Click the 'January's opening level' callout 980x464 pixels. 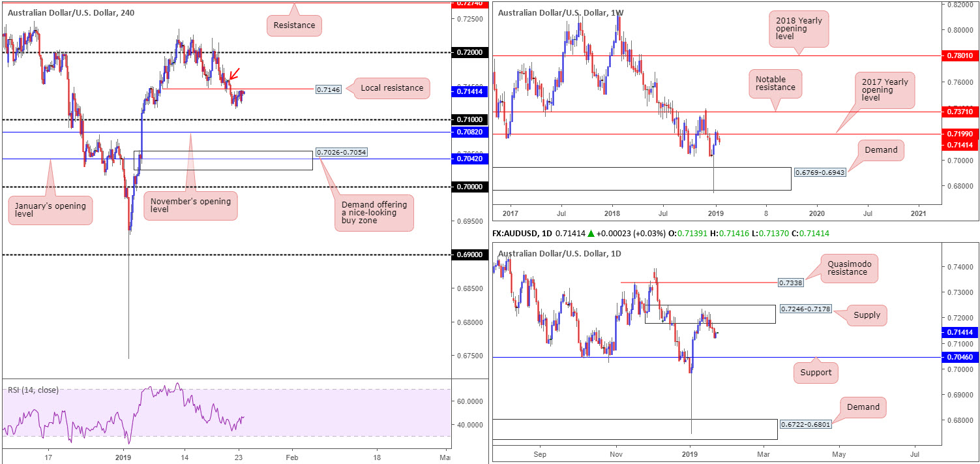click(x=50, y=211)
